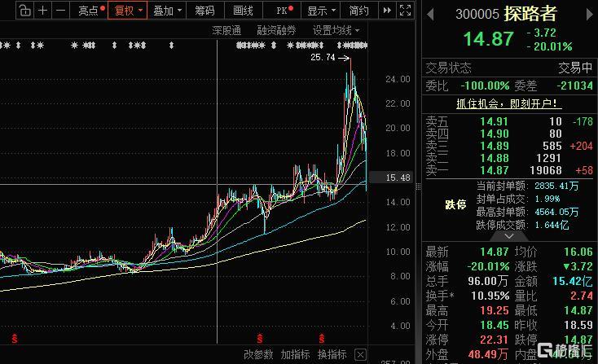Image resolution: width=598 pixels, height=364 pixels.
Task: Click 改参数 to edit indicator parameters
Action: [258, 354]
